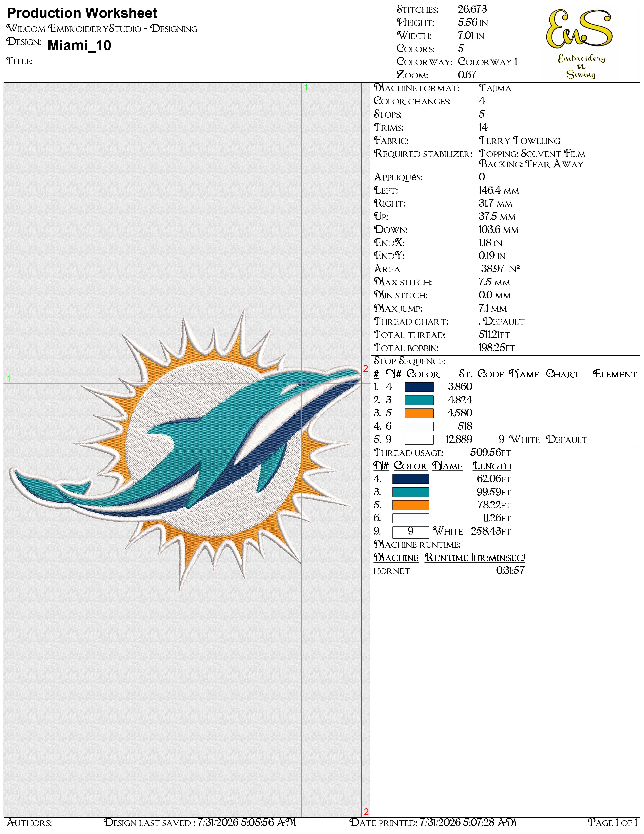Click the thread usage total "509.56ft"
Image resolution: width=644 pixels, height=834 pixels.
(490, 453)
